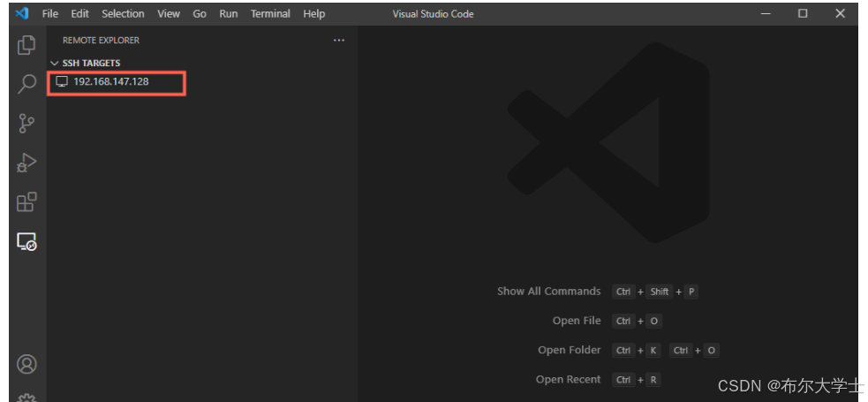868x402 pixels.
Task: Open the Extensions view icon
Action: point(26,202)
